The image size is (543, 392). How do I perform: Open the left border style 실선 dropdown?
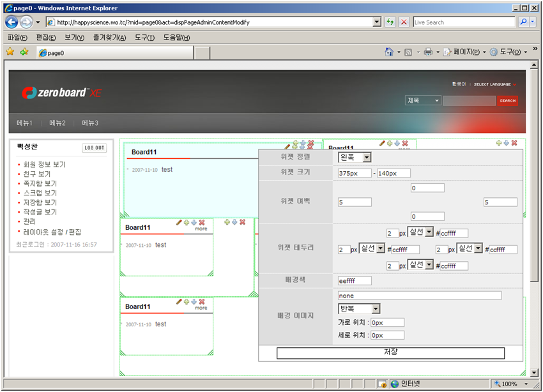click(x=372, y=248)
